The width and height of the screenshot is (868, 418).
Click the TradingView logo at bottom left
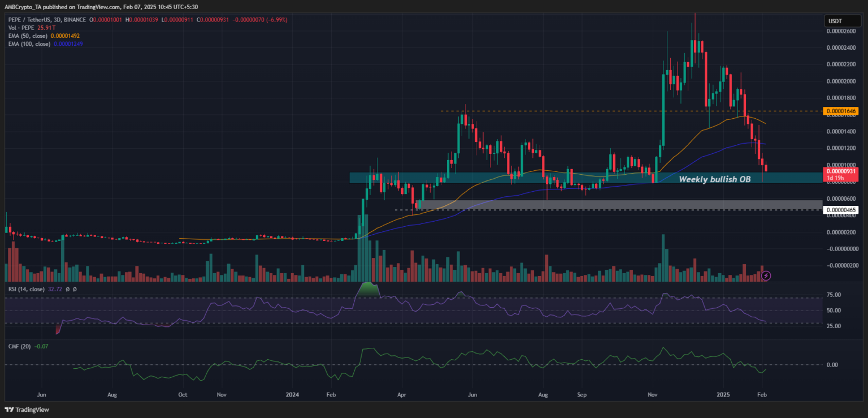point(27,410)
